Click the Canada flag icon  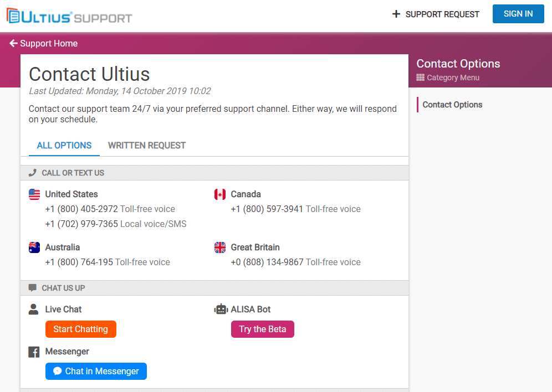pyautogui.click(x=220, y=194)
